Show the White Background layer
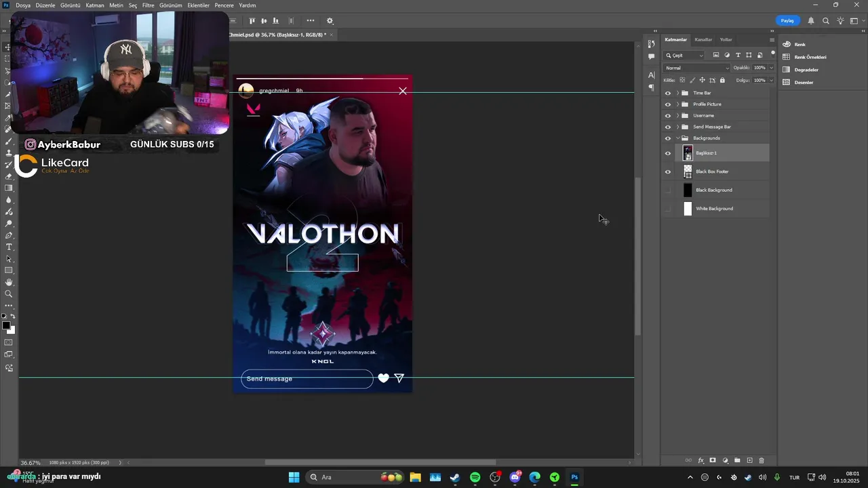 pos(668,209)
